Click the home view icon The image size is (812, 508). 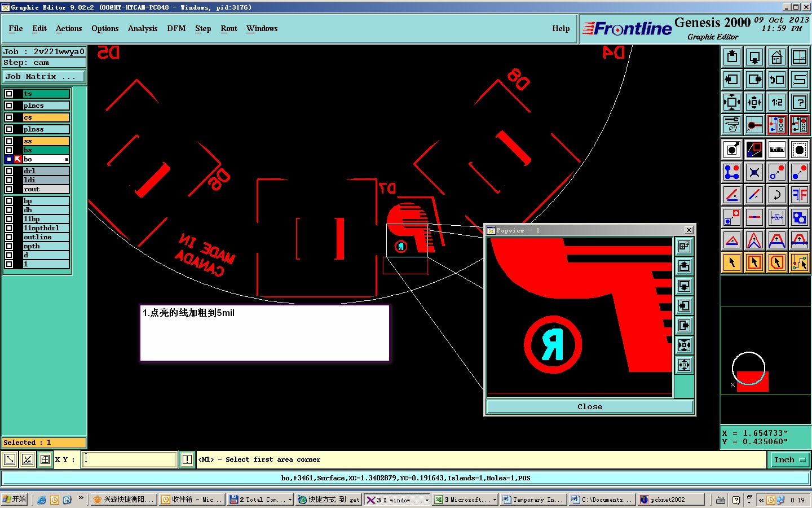pos(777,57)
